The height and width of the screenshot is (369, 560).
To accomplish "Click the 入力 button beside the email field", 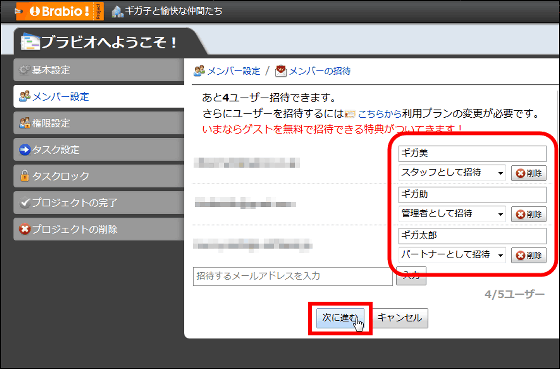I will pos(411,276).
